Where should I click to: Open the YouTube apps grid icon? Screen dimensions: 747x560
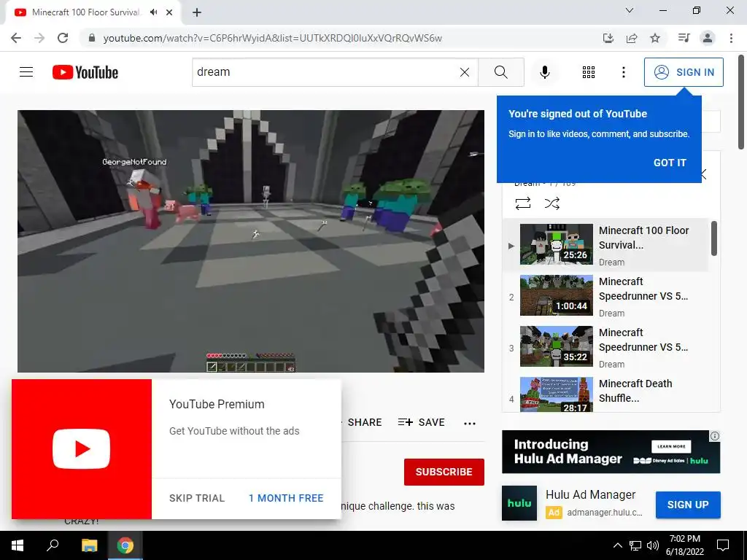coord(589,72)
